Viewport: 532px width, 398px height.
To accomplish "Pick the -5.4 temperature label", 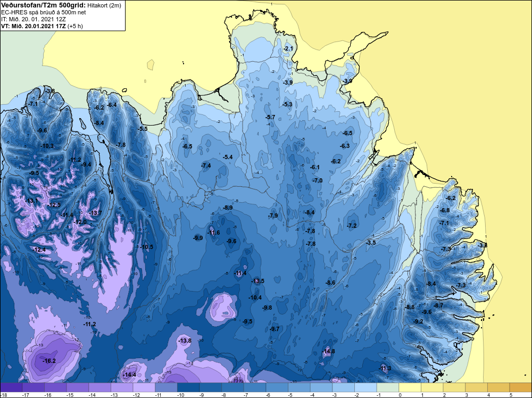I will [x=228, y=157].
